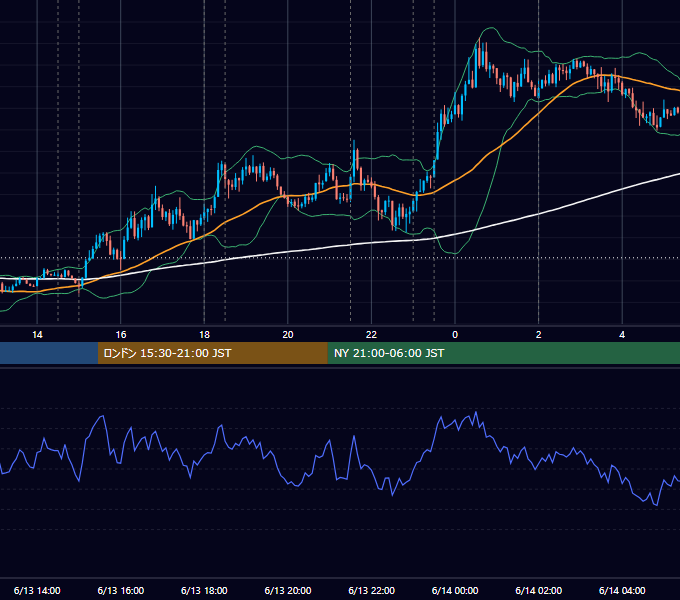This screenshot has height=600, width=680.
Task: Click hour label 14 on price chart axis
Action: click(x=37, y=335)
